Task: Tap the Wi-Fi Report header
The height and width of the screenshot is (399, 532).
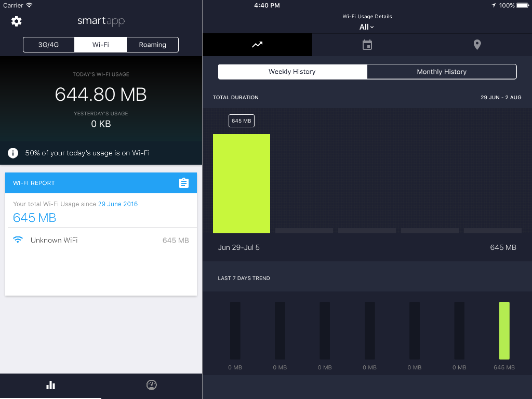Action: click(x=101, y=183)
